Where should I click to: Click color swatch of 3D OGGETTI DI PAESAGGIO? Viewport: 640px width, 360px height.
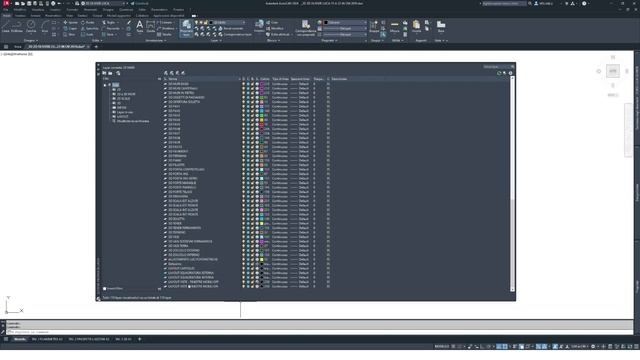point(262,97)
